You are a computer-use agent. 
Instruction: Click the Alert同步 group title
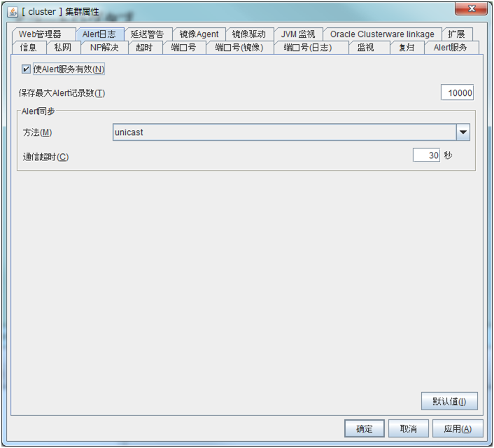[x=38, y=111]
